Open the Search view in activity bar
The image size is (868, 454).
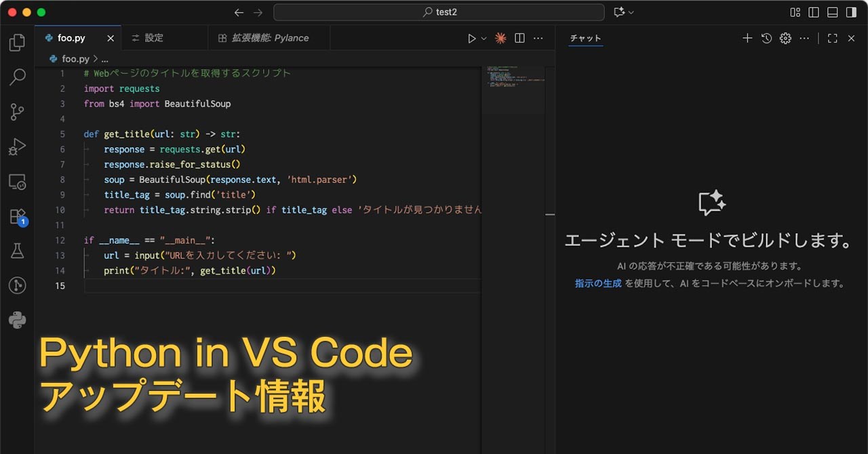(17, 77)
